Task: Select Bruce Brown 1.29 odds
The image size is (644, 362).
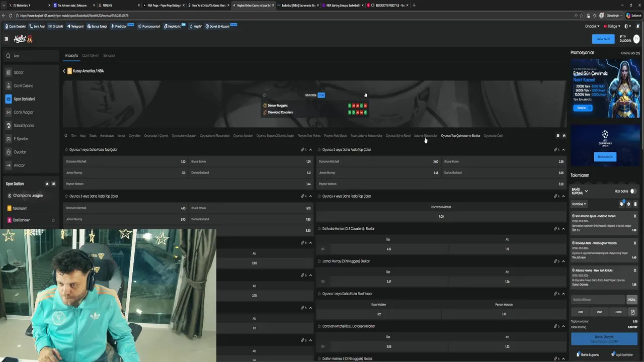Action: 251,162
